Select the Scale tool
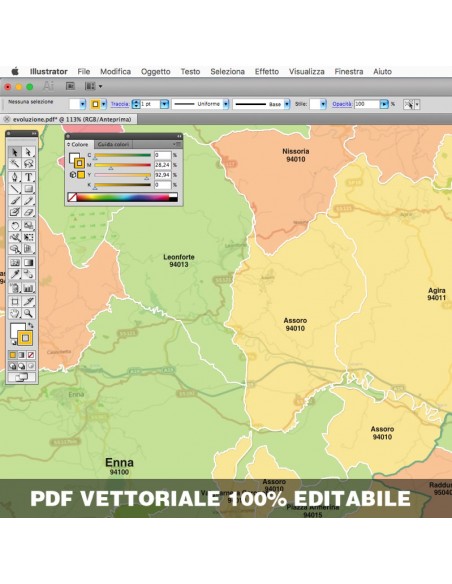This screenshot has height=584, width=452. [28, 225]
